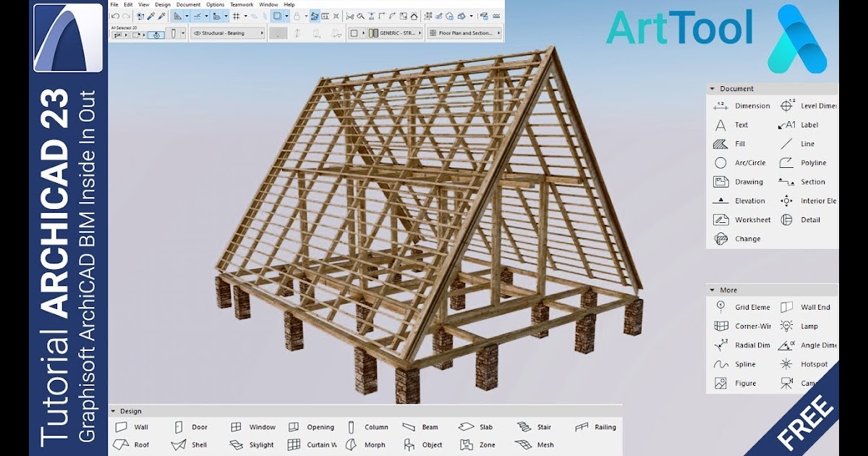Viewport: 868px width, 456px height.
Task: Toggle Grid Snap in toolbar
Action: [x=236, y=15]
